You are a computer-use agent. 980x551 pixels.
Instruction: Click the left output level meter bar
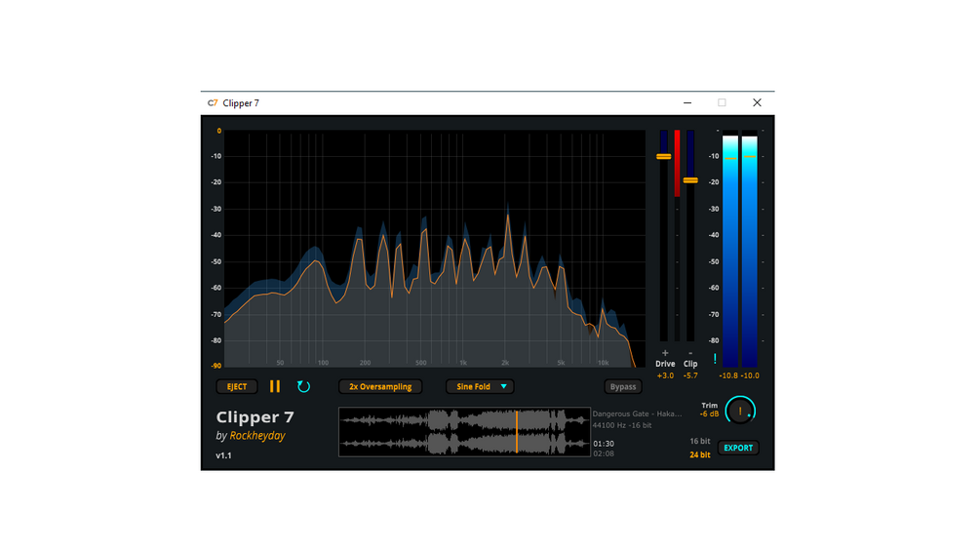730,251
